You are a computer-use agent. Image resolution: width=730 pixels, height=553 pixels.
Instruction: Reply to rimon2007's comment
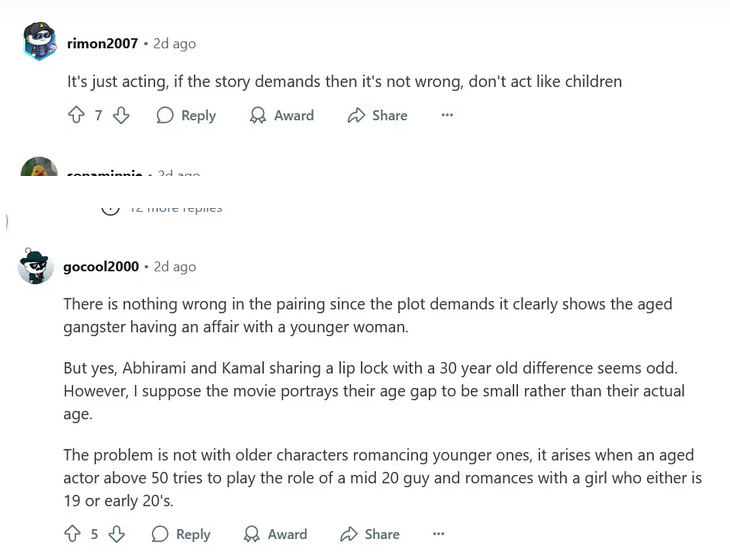pyautogui.click(x=186, y=116)
